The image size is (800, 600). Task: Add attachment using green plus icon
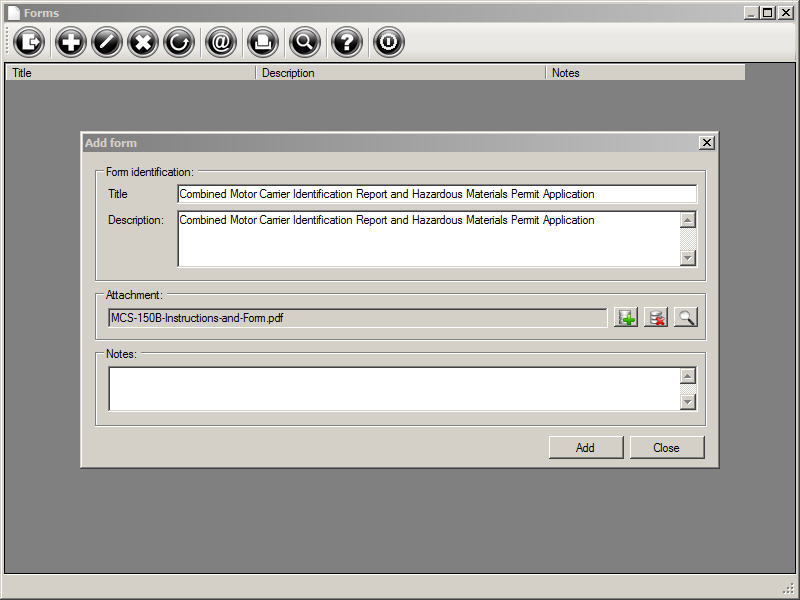(626, 318)
